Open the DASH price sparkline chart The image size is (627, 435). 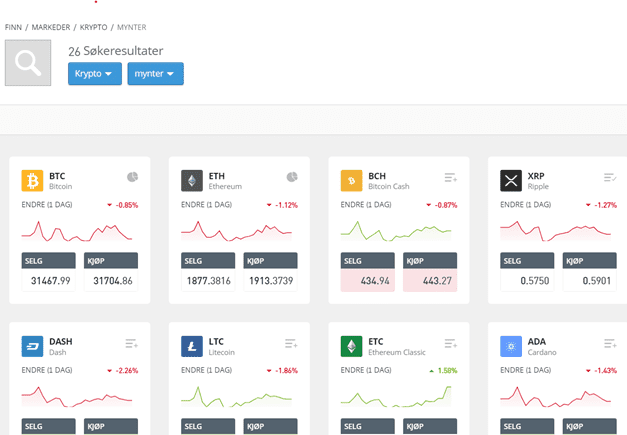(77, 397)
